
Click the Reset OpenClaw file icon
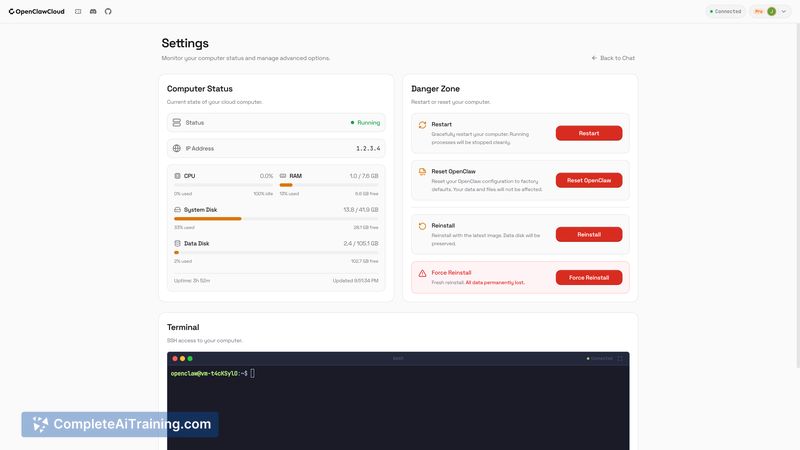[x=422, y=172]
